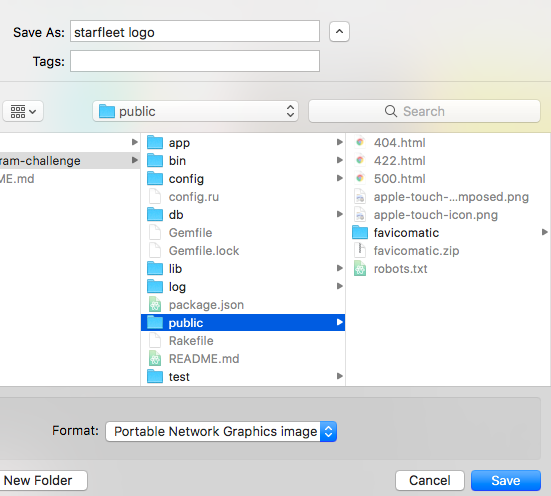Expand the favicomatic folder arrow
The height and width of the screenshot is (496, 551).
click(x=544, y=232)
